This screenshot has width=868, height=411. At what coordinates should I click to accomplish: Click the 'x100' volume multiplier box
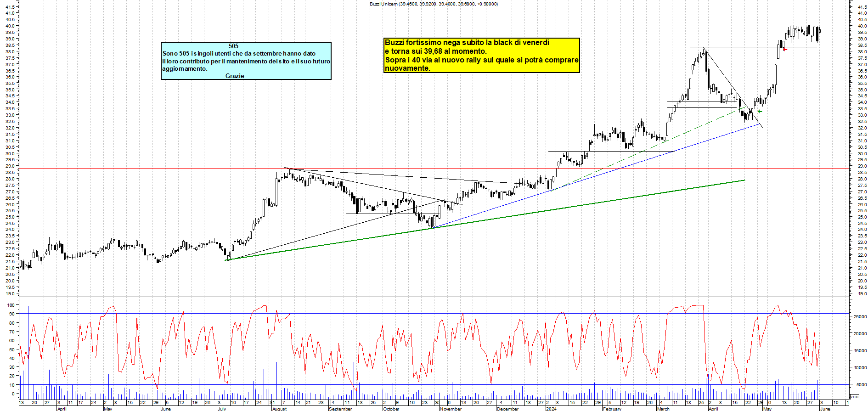coord(854,397)
